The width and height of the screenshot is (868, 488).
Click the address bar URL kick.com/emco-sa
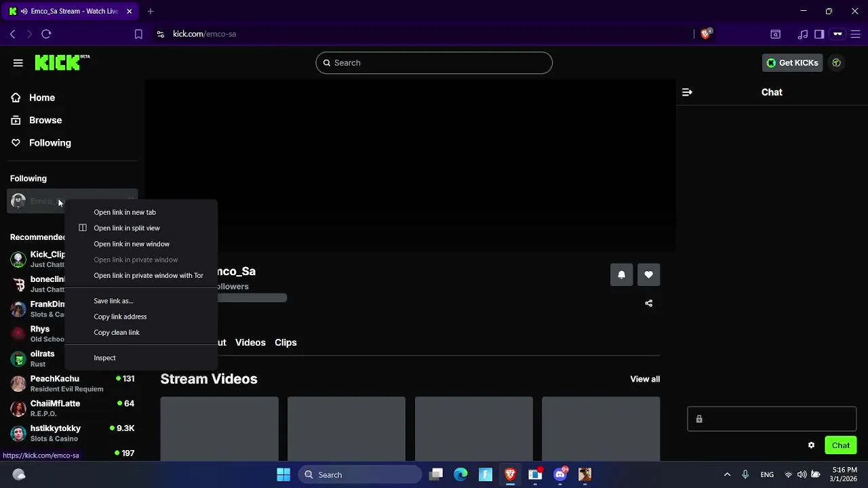tap(204, 34)
